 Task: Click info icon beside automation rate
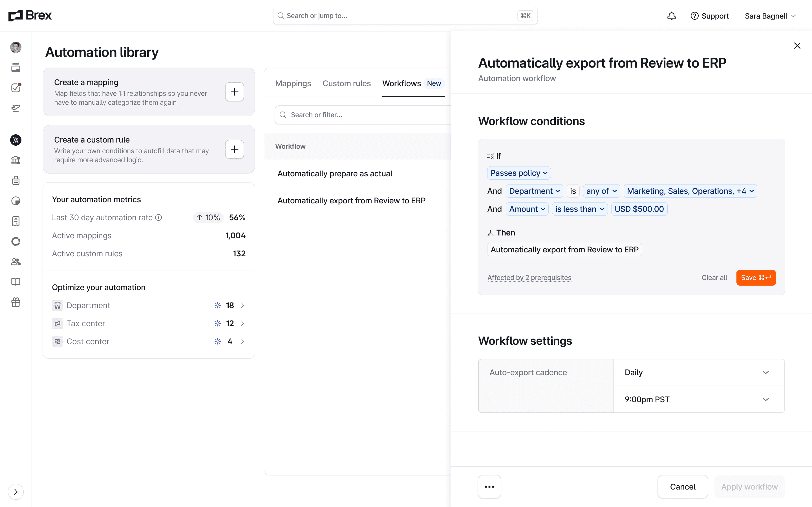(158, 218)
